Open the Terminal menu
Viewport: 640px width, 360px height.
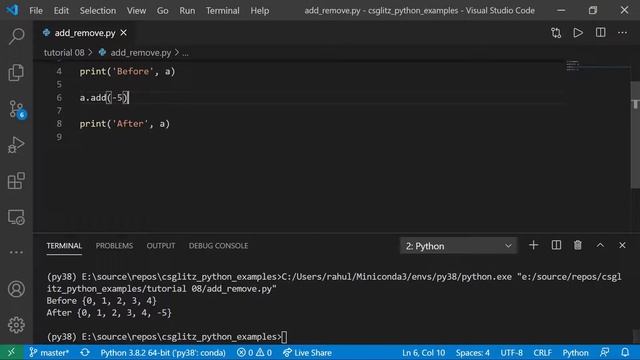coord(222,11)
